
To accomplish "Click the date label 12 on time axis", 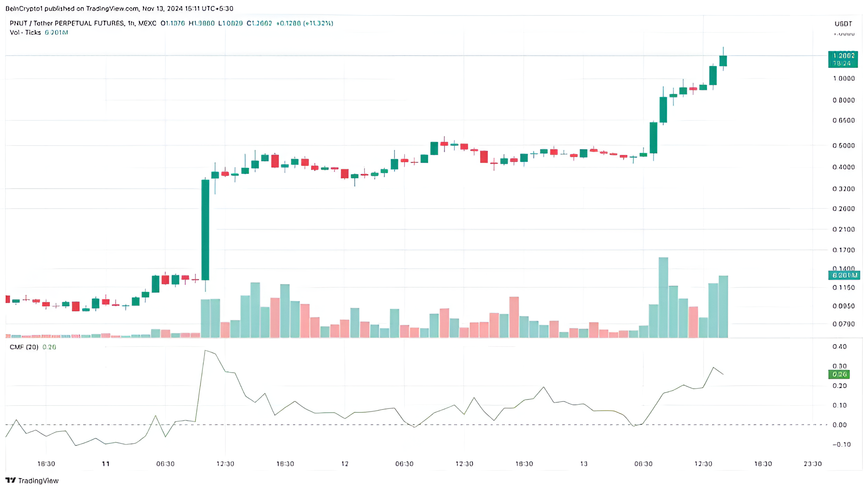I will 345,464.
